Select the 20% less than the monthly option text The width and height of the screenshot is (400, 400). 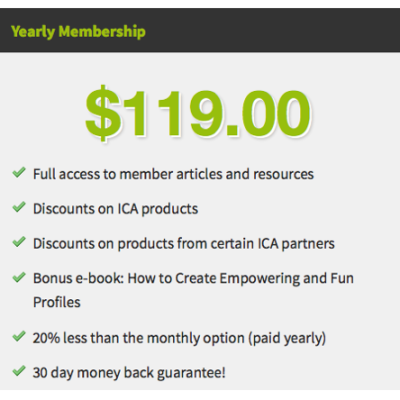click(x=139, y=338)
